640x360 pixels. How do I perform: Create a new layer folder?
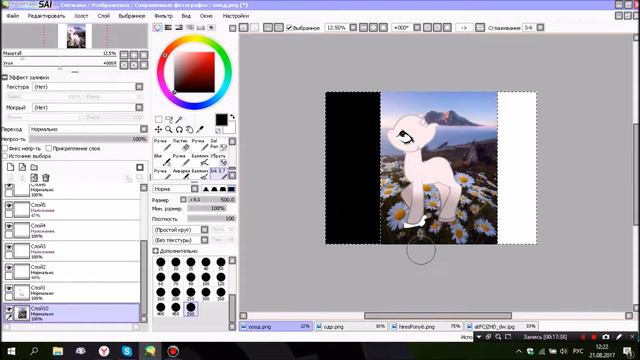click(x=34, y=167)
